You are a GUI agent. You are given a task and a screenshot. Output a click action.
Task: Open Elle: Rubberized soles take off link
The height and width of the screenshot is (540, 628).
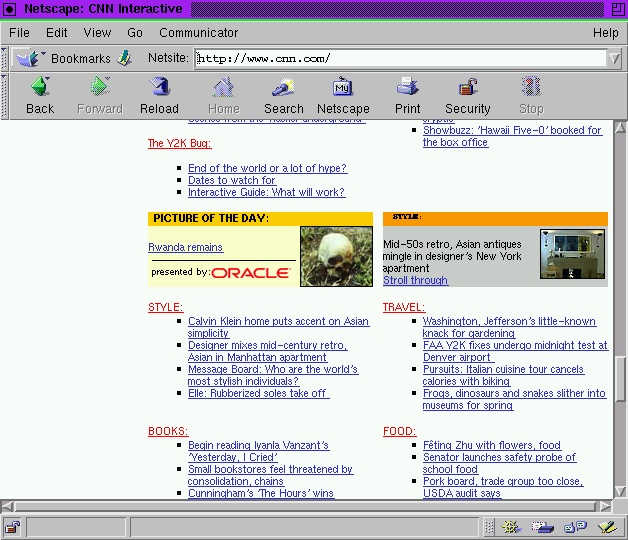258,393
